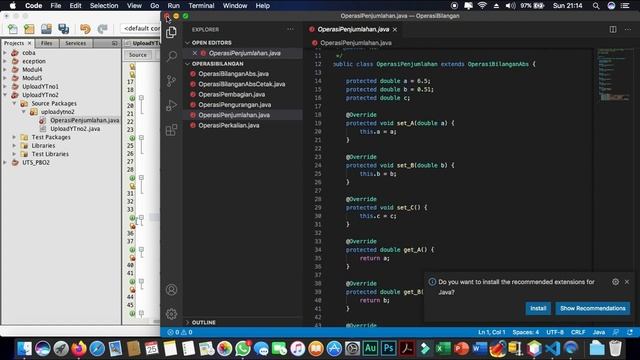Collapse the OPERASIBILANGAN folder section
Image resolution: width=640 pixels, height=360 pixels.
(187, 64)
